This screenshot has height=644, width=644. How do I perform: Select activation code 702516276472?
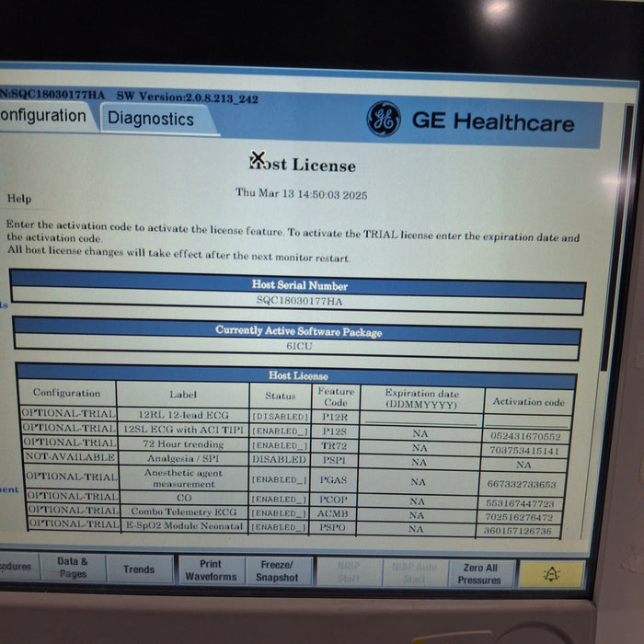tap(519, 517)
